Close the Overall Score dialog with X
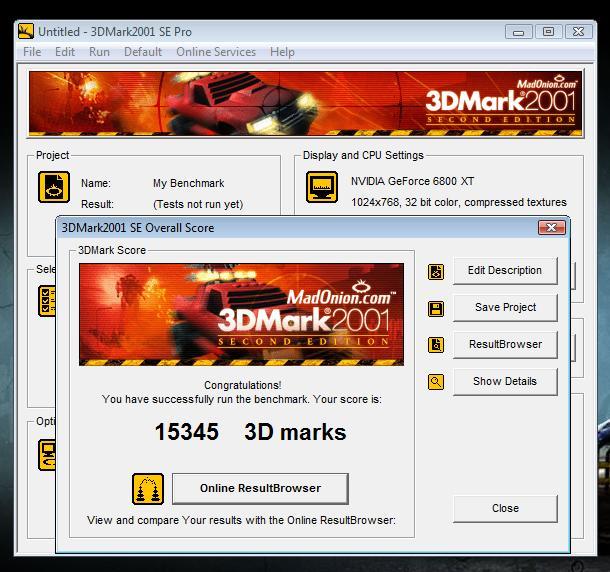The height and width of the screenshot is (572, 610). (552, 228)
